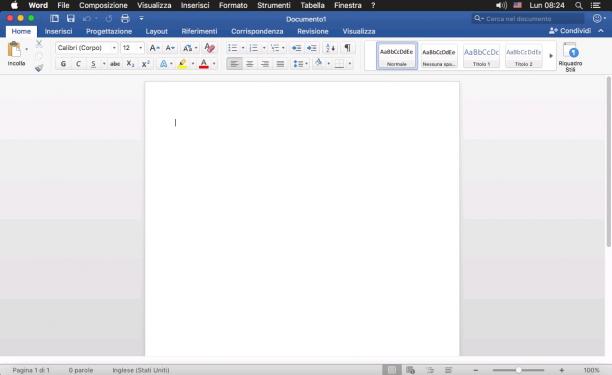The image size is (612, 375).
Task: Click the format painter brush icon
Action: (39, 68)
